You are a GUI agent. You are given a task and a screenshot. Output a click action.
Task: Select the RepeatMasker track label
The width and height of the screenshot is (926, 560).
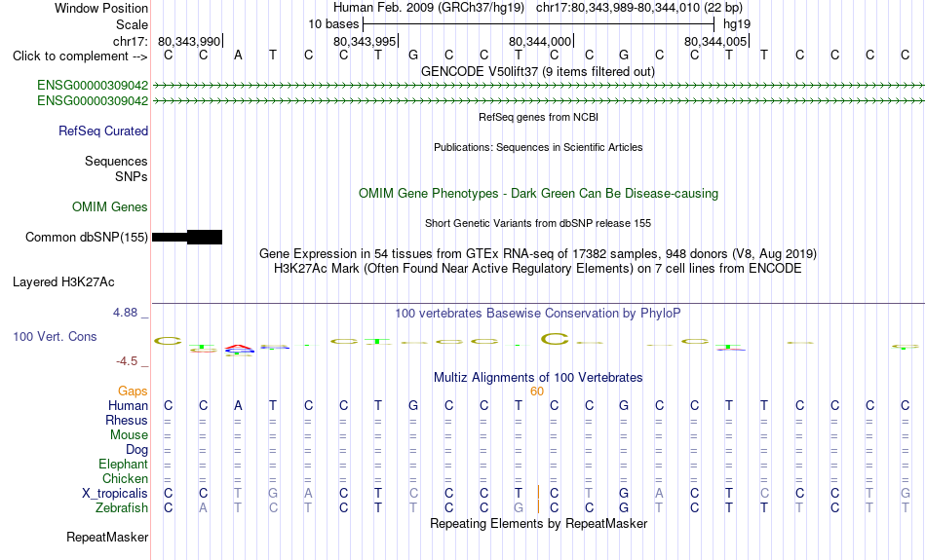(107, 537)
